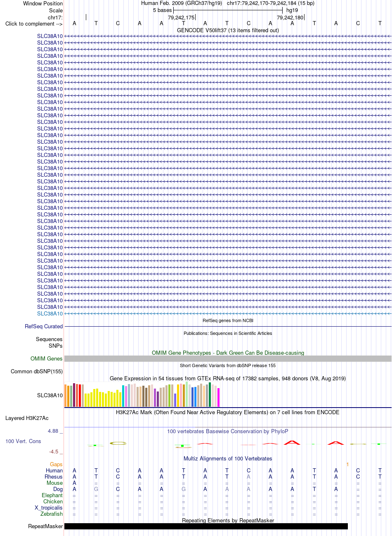The image size is (392, 536).
Task: Click the dark green bar in GTEx chart
Action: point(210,394)
